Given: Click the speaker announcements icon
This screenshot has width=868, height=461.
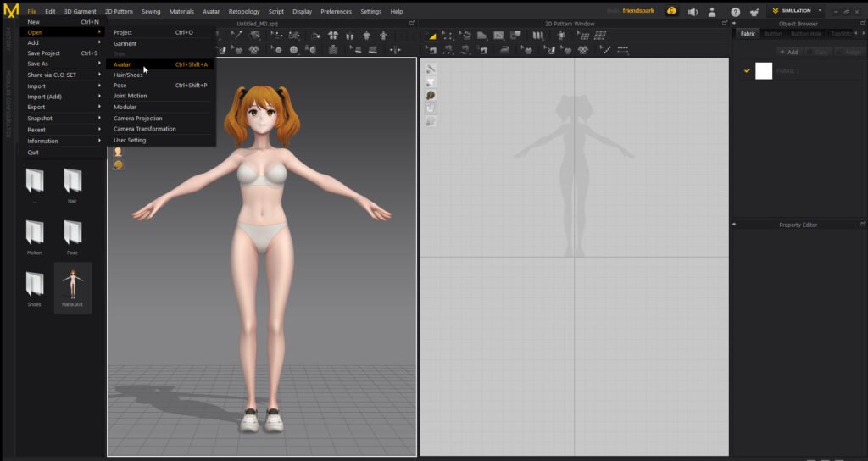Looking at the screenshot, I should click(693, 11).
